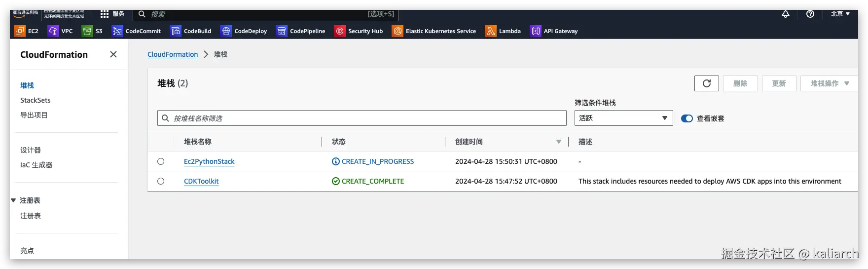
Task: Click timestamp 2024-04-28 15:47:52 UTC+0800
Action: pos(506,181)
